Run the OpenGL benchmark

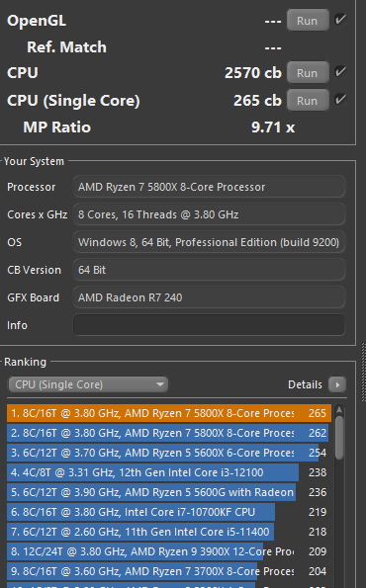tap(308, 20)
